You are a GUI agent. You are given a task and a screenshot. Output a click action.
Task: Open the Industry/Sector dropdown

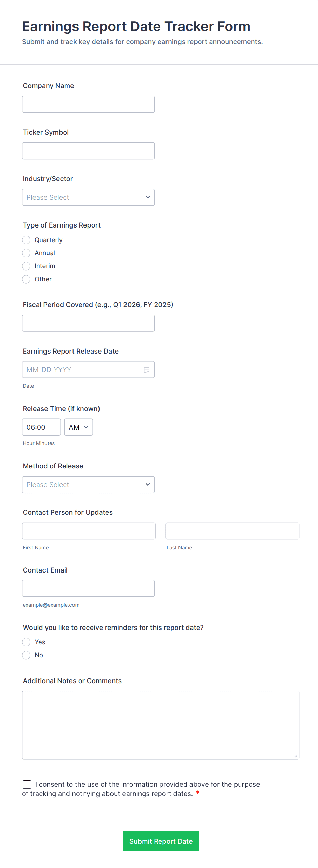click(x=88, y=197)
